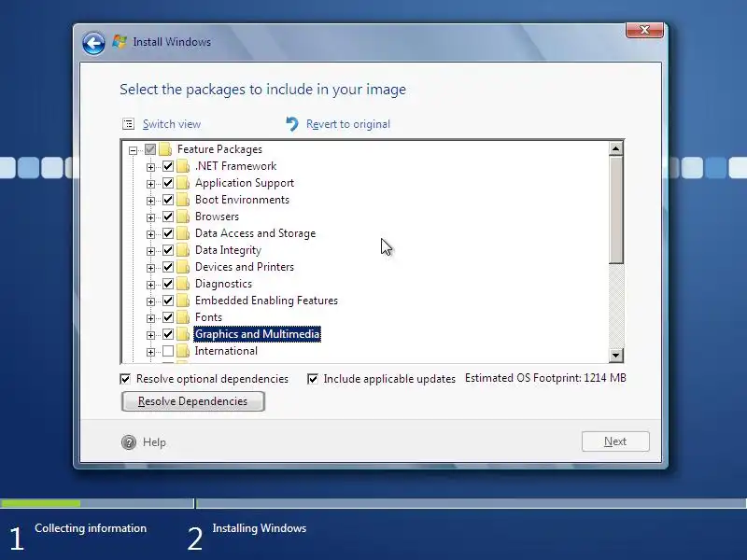Click the Revert to original link
Viewport: 747px width, 560px height.
tap(347, 124)
